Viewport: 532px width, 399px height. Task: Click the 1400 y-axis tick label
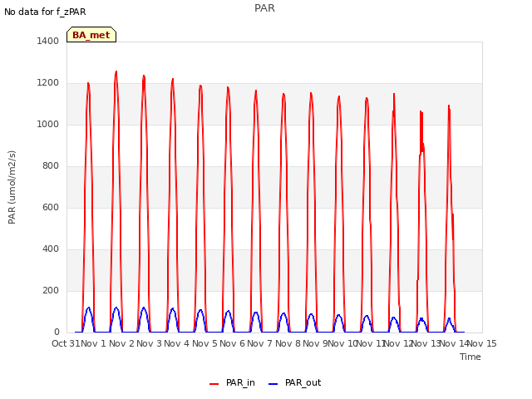pyautogui.click(x=48, y=41)
